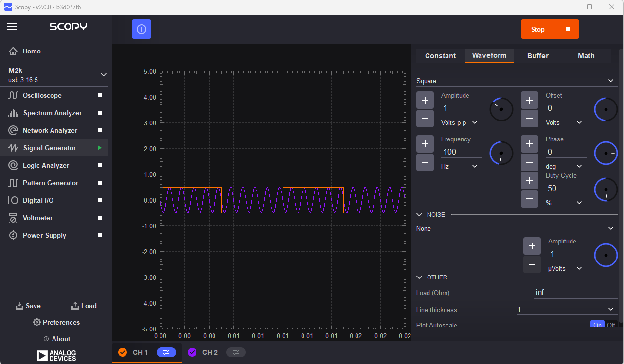Image resolution: width=624 pixels, height=364 pixels.
Task: Expand the M2k device chevron
Action: click(x=103, y=75)
